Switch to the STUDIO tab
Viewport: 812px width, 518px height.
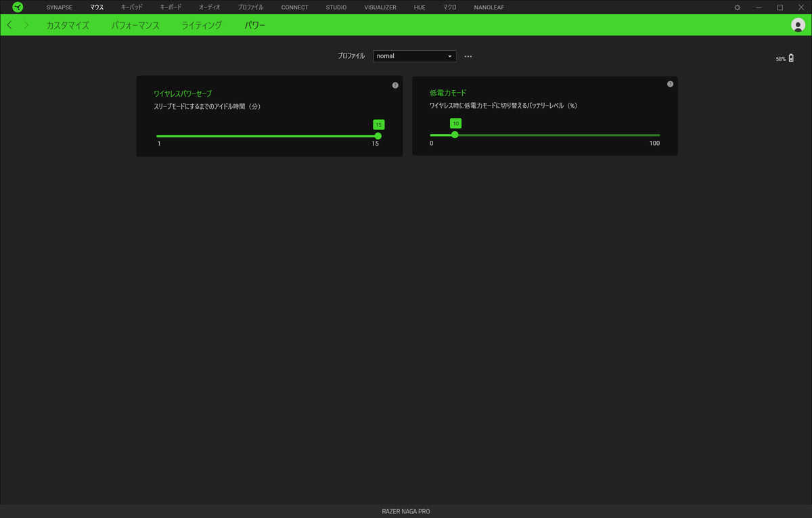336,7
